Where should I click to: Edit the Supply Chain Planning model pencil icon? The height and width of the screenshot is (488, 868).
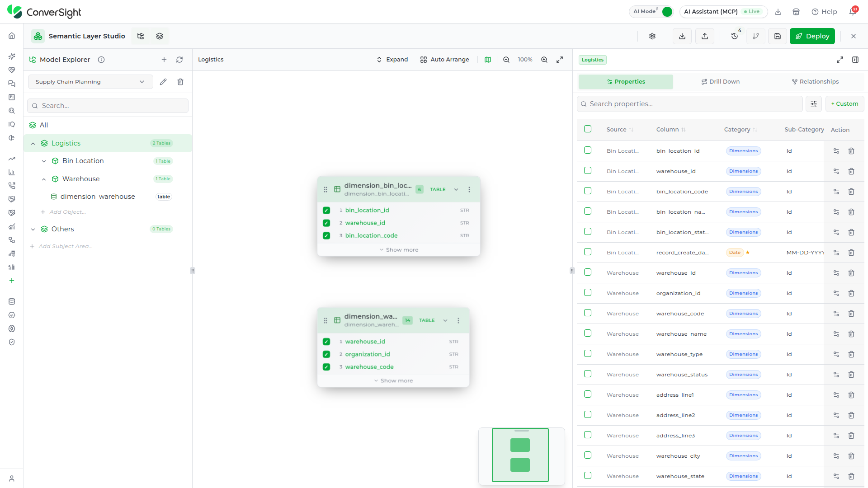[x=163, y=82]
